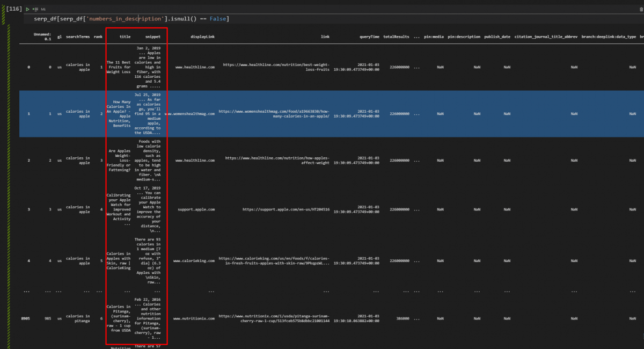Click the 'searchTerms' column header

tap(78, 37)
